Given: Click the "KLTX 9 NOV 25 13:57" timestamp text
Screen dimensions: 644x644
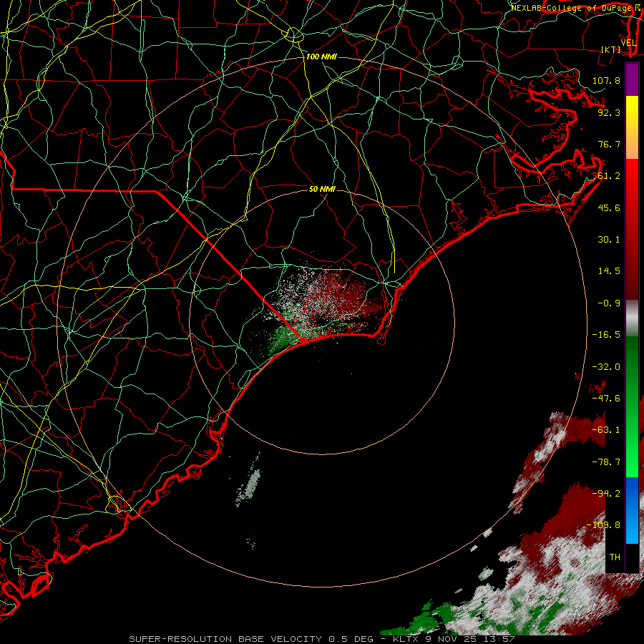Looking at the screenshot, I should [x=454, y=639].
